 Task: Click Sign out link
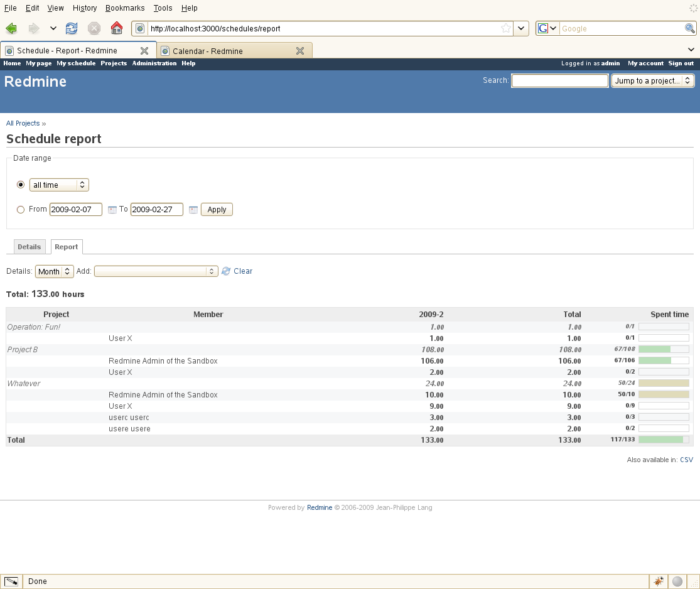pos(681,63)
